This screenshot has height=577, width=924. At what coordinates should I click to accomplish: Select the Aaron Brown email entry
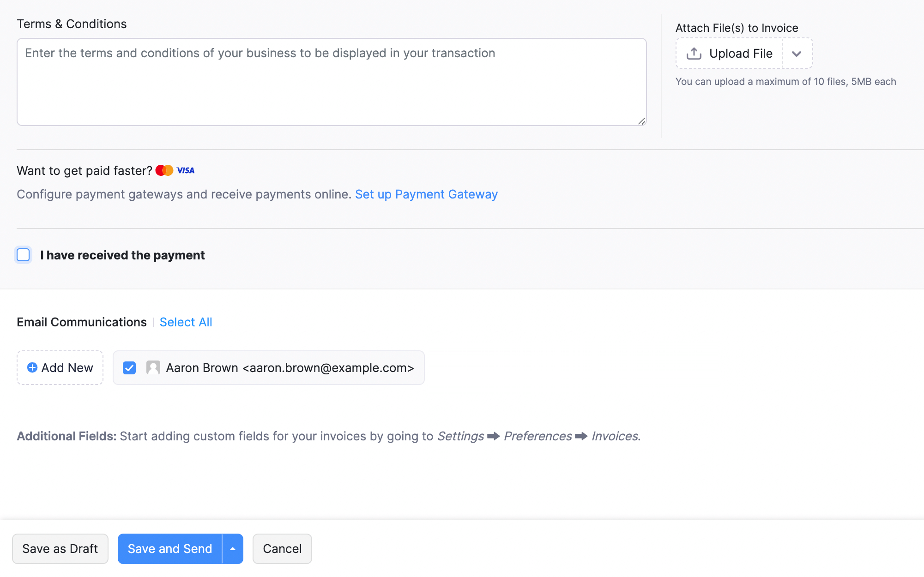[x=290, y=367]
